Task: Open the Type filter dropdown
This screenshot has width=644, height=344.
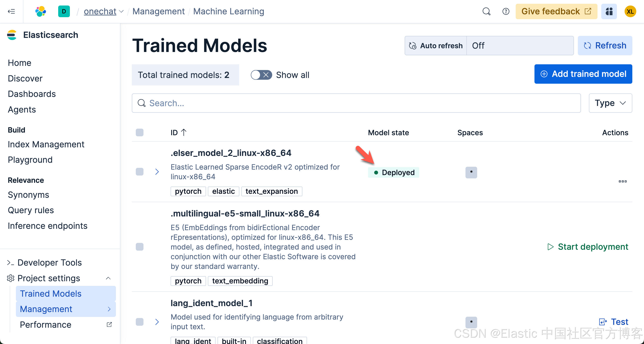Action: pyautogui.click(x=610, y=103)
